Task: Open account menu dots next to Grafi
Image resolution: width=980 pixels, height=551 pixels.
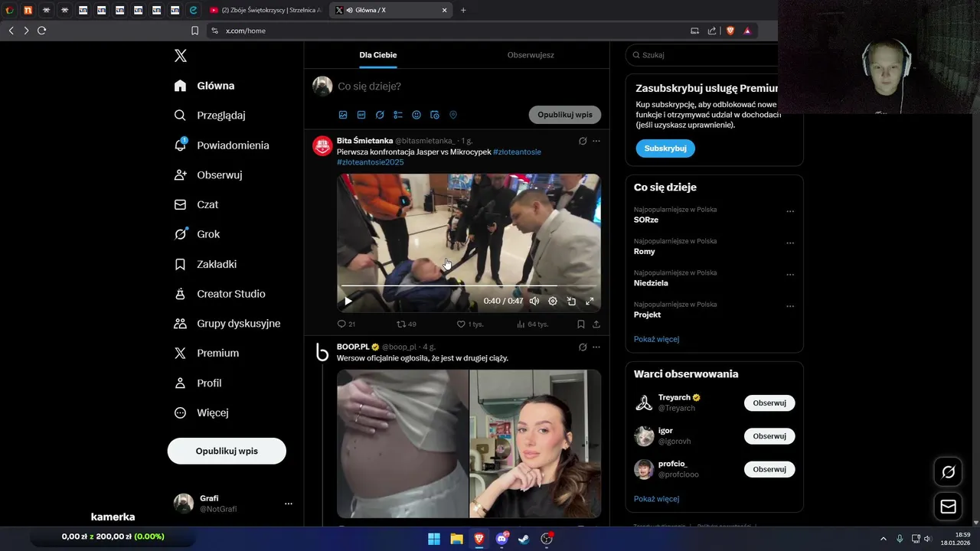Action: (x=289, y=504)
